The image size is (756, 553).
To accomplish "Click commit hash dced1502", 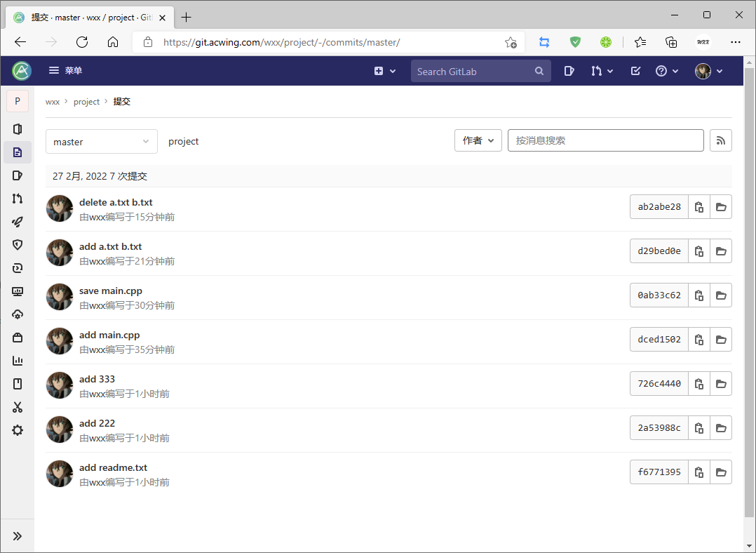I will pyautogui.click(x=659, y=339).
